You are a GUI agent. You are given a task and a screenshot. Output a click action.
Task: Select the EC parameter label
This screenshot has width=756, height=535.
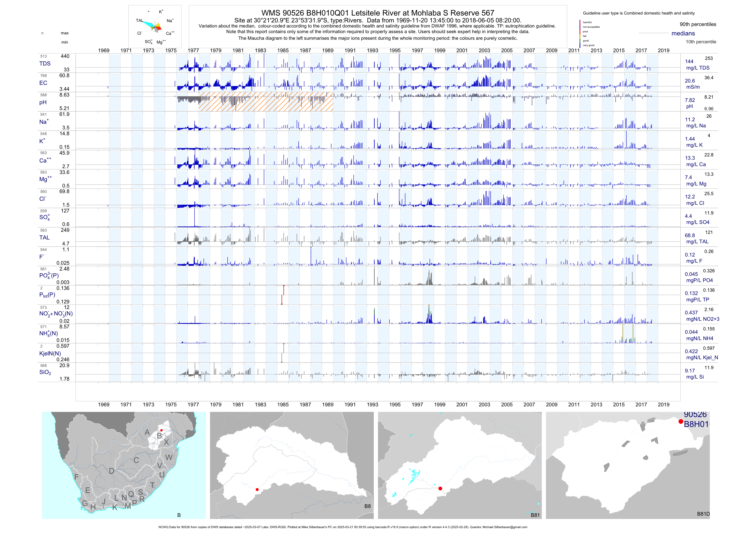(43, 83)
